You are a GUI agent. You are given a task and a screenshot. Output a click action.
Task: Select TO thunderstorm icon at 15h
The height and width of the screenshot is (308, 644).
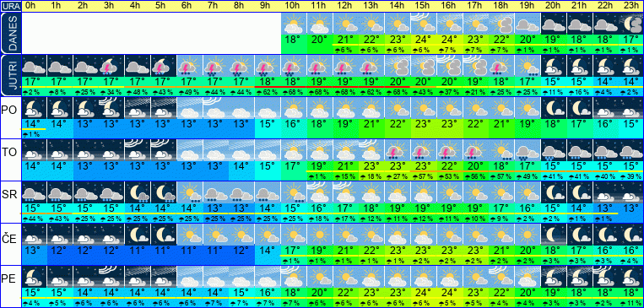pos(424,150)
